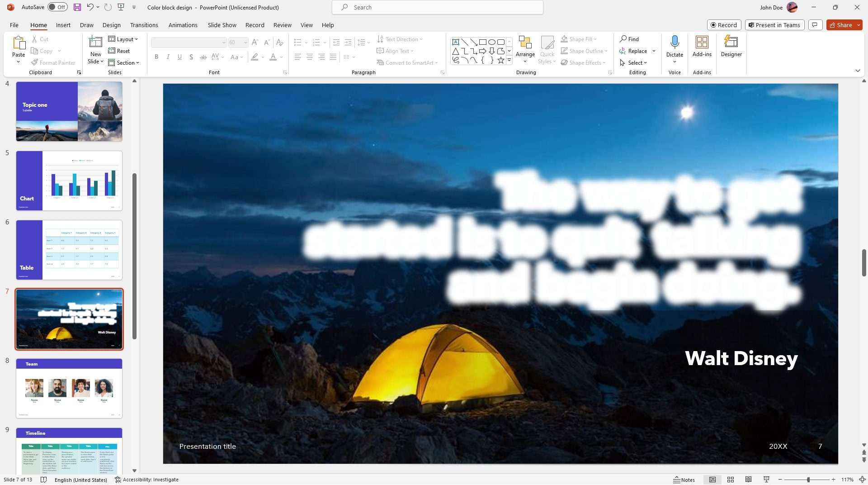Click the Find magnifier icon
The width and height of the screenshot is (868, 485).
(x=623, y=39)
